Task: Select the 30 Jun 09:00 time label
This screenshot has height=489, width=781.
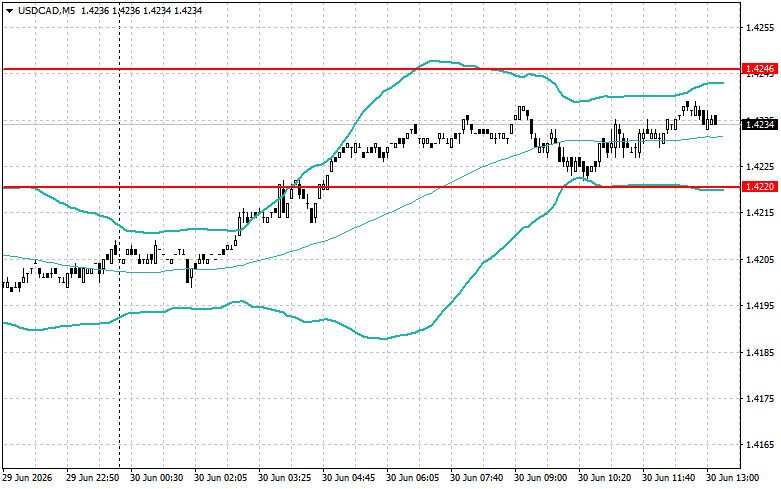Action: coord(540,478)
